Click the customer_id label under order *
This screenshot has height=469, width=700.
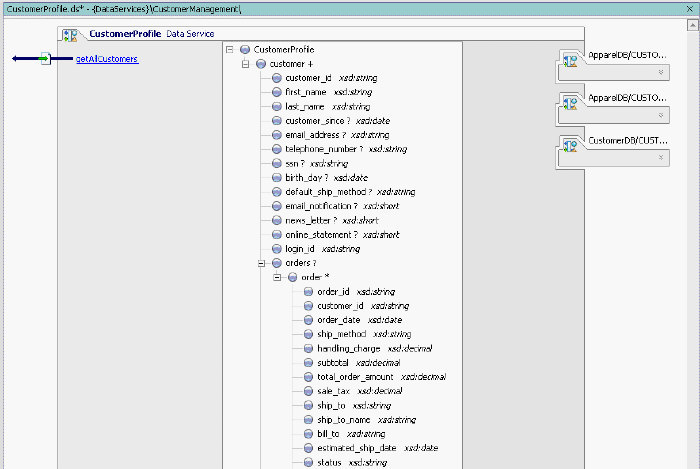tap(340, 306)
